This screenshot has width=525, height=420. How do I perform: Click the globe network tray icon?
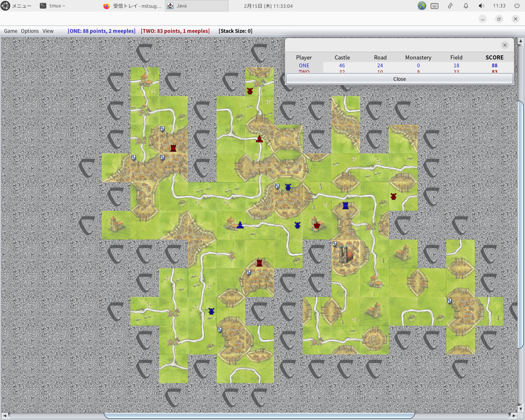pos(422,6)
